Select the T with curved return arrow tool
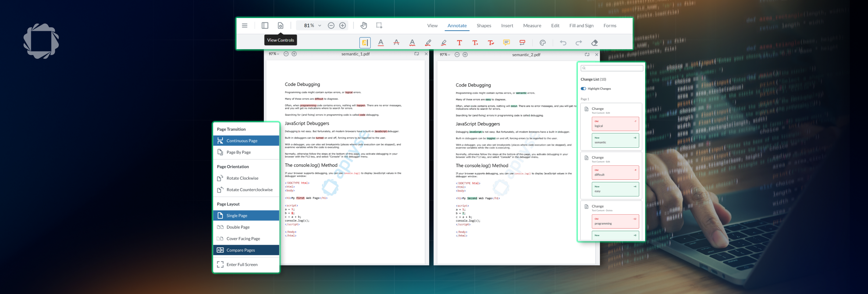The height and width of the screenshot is (294, 868). (491, 43)
